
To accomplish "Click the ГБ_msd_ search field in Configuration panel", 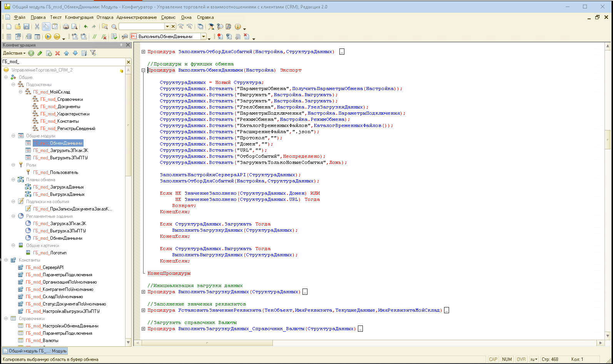I will click(63, 62).
